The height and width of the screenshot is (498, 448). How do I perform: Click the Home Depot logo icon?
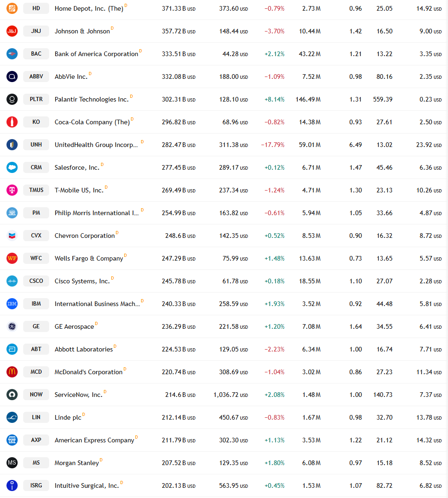12,8
